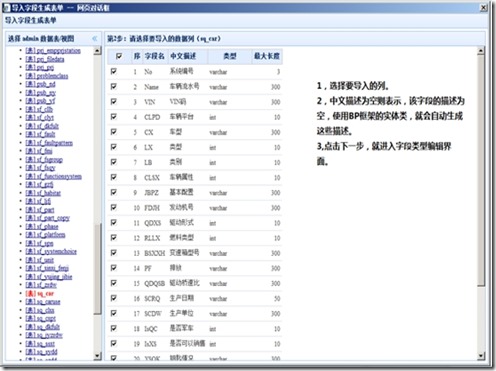Click the 字段名 column header
Image resolution: width=496 pixels, height=371 pixels.
tap(154, 56)
